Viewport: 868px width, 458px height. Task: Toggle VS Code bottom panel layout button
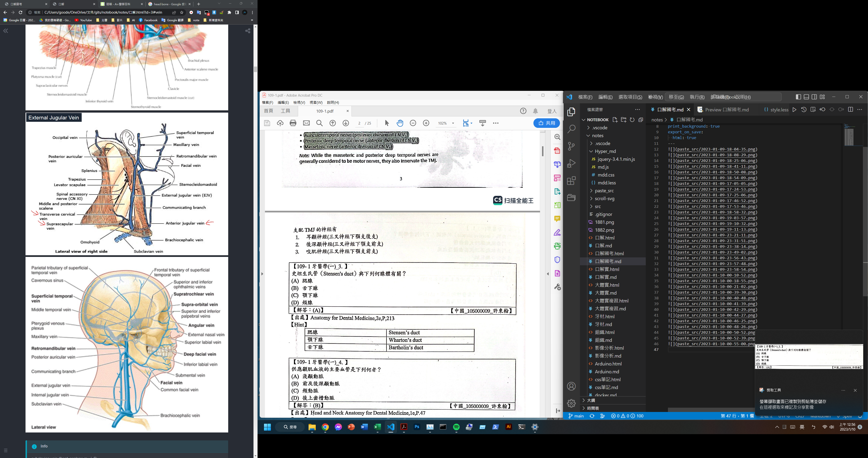806,97
